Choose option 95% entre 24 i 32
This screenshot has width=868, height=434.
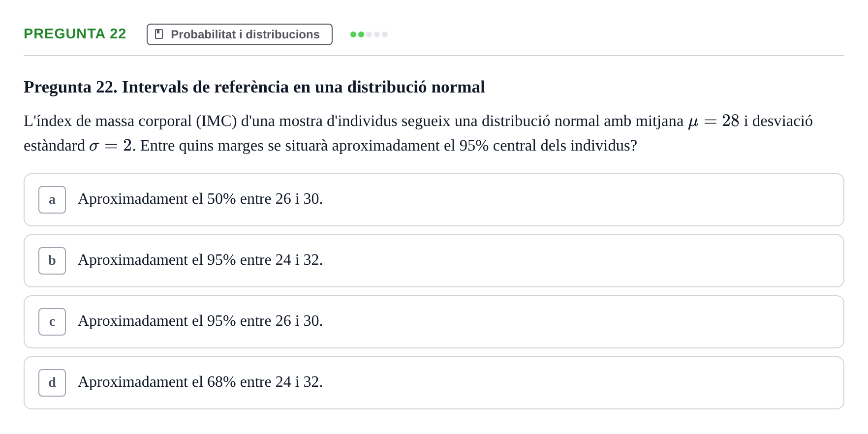(x=434, y=261)
